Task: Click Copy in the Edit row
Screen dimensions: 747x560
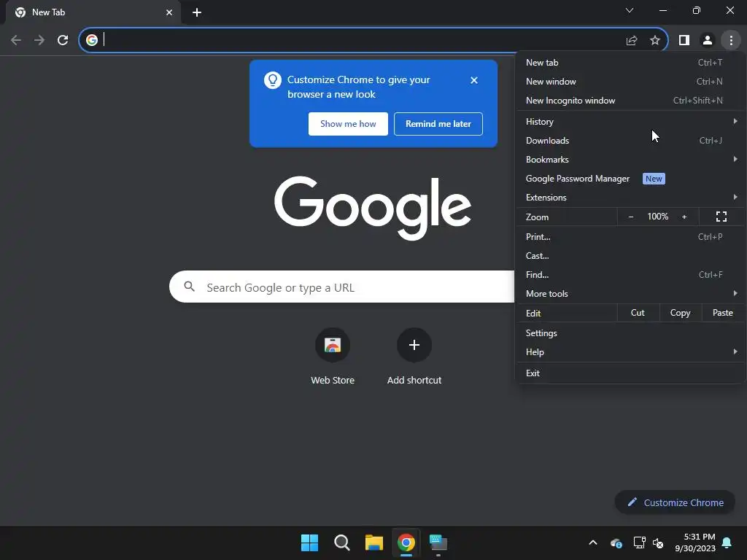Action: click(681, 313)
